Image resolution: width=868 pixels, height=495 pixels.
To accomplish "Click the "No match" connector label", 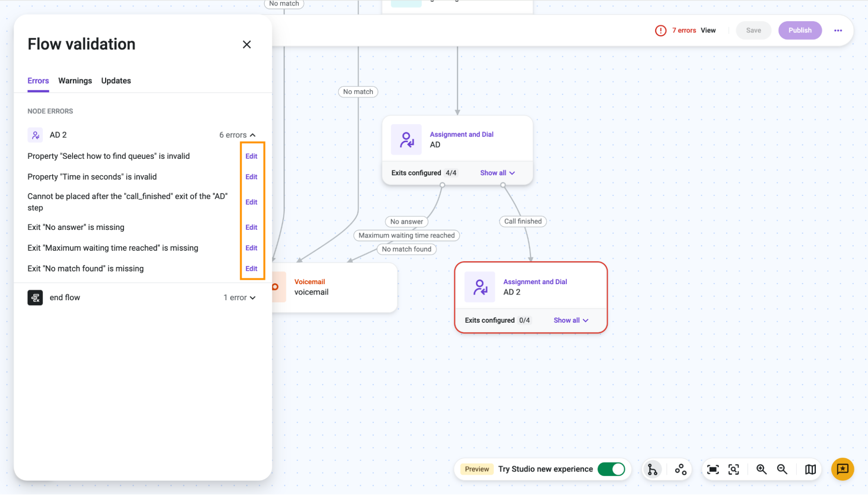I will point(358,92).
